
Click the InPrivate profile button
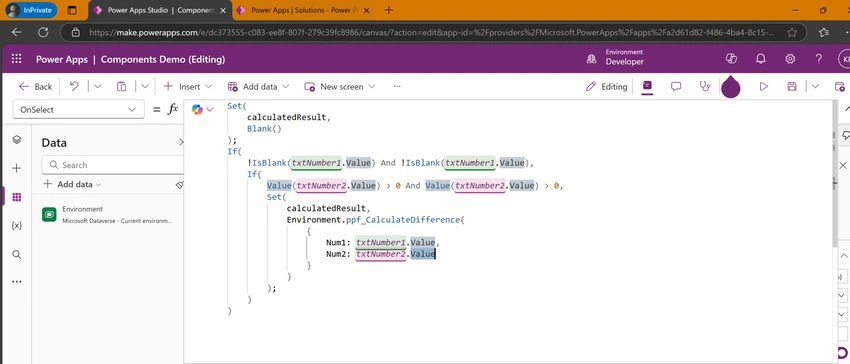pyautogui.click(x=31, y=10)
